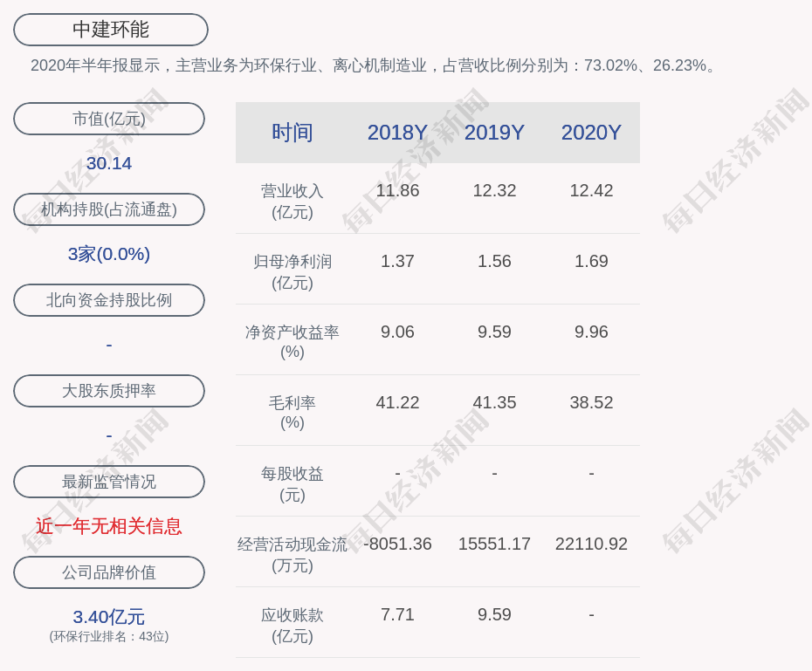Click the 中建环能 company name pill
Screen dimensions: 812x671
(111, 30)
